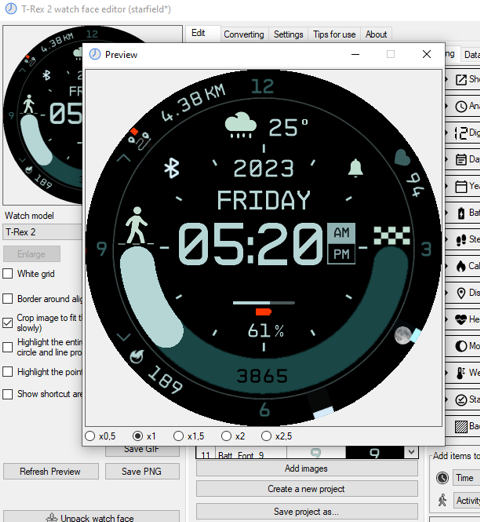Expand the Date section arrow

click(447, 160)
